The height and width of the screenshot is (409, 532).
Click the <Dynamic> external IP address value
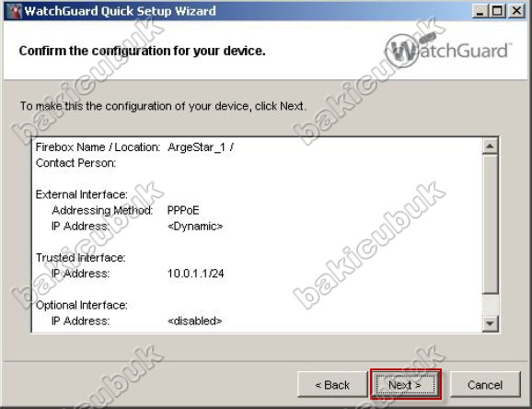pos(195,227)
